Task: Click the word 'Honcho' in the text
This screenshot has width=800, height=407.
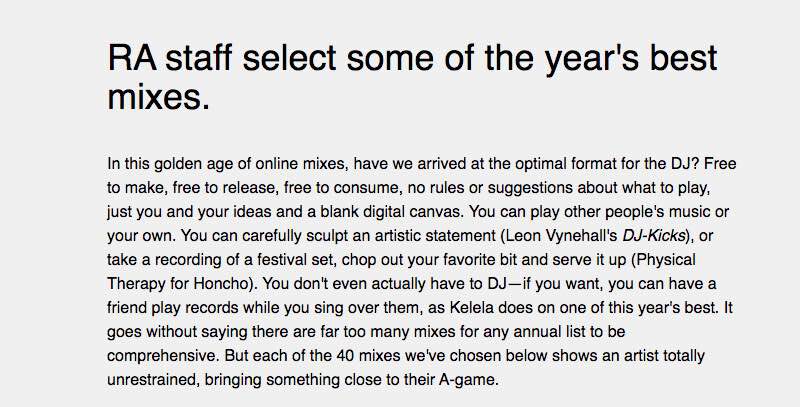Action: (221, 284)
